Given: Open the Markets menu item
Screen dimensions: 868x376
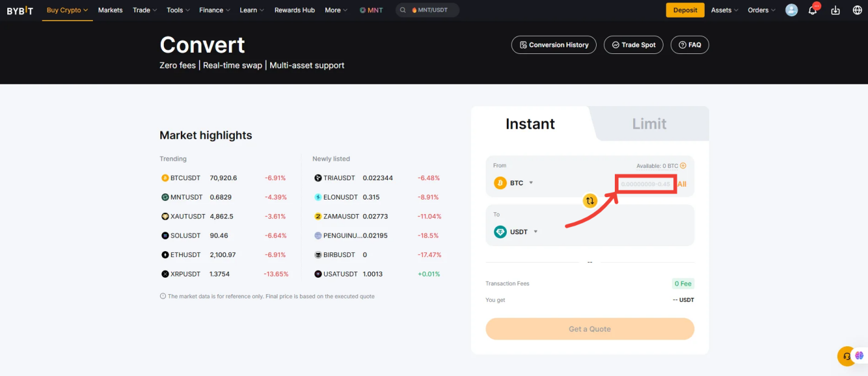Looking at the screenshot, I should pos(110,10).
